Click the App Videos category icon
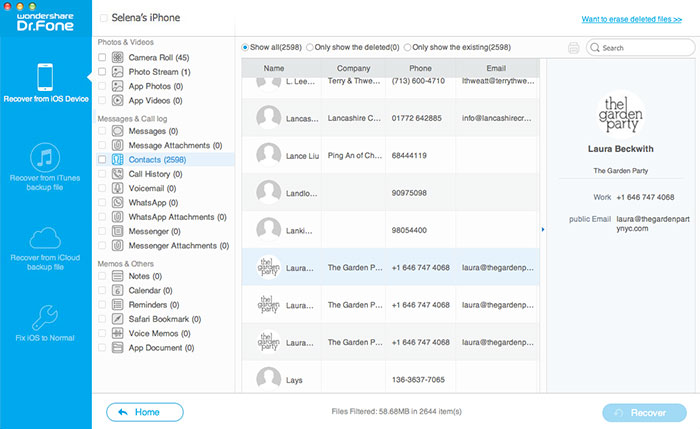Viewport: 700px width, 429px height. [x=117, y=100]
